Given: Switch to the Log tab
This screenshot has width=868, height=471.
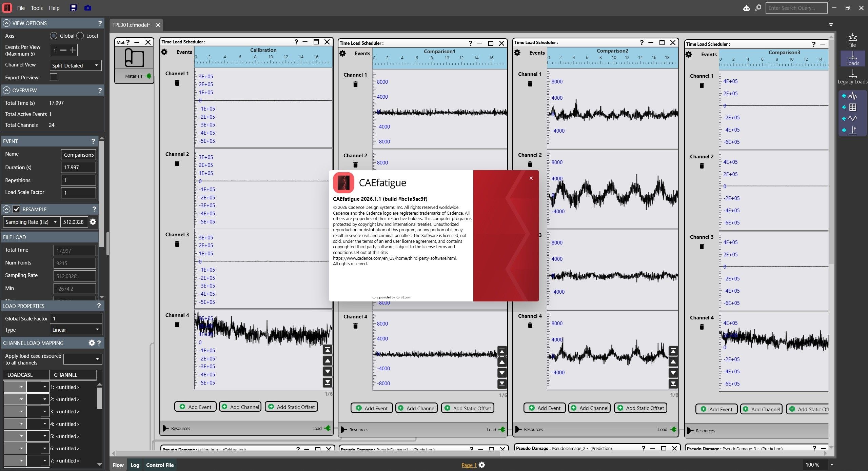Looking at the screenshot, I should (135, 465).
